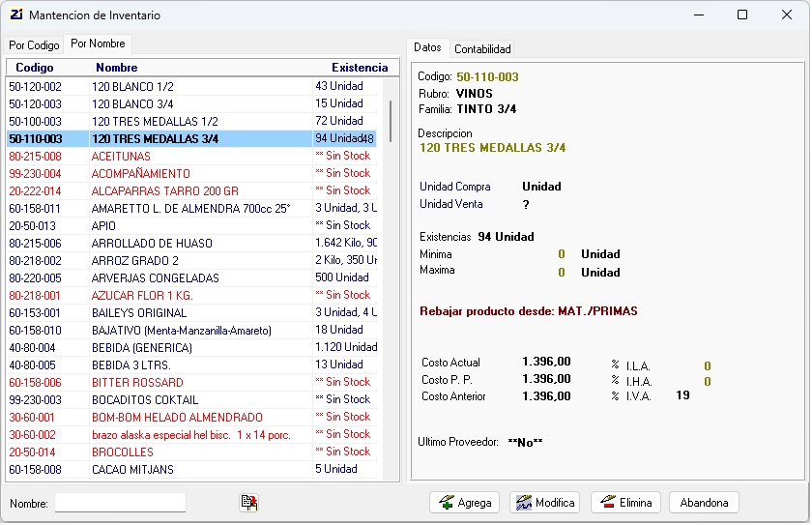Screen dimensions: 812x525
Task: Click the Existencia column header
Action: coord(360,68)
